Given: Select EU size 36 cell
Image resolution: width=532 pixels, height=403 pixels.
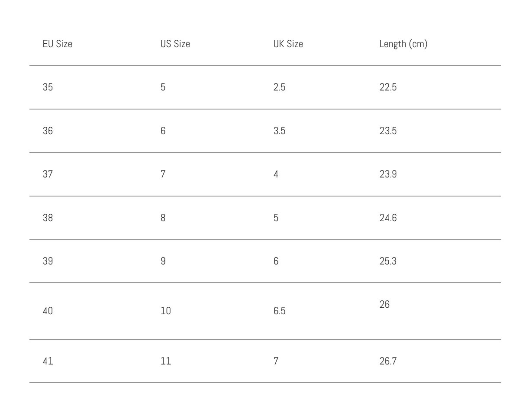Looking at the screenshot, I should point(48,131).
